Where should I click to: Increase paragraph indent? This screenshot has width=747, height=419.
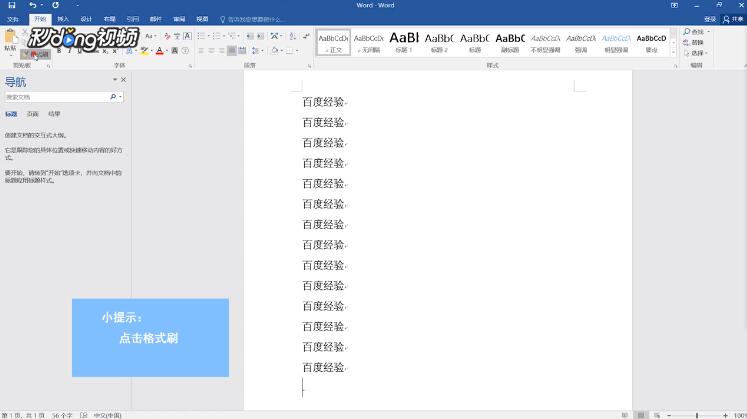coord(260,36)
